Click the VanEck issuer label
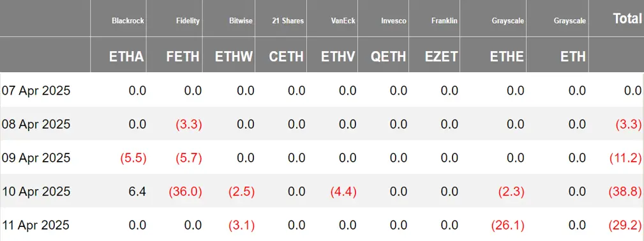This screenshot has width=644, height=241. tap(343, 21)
